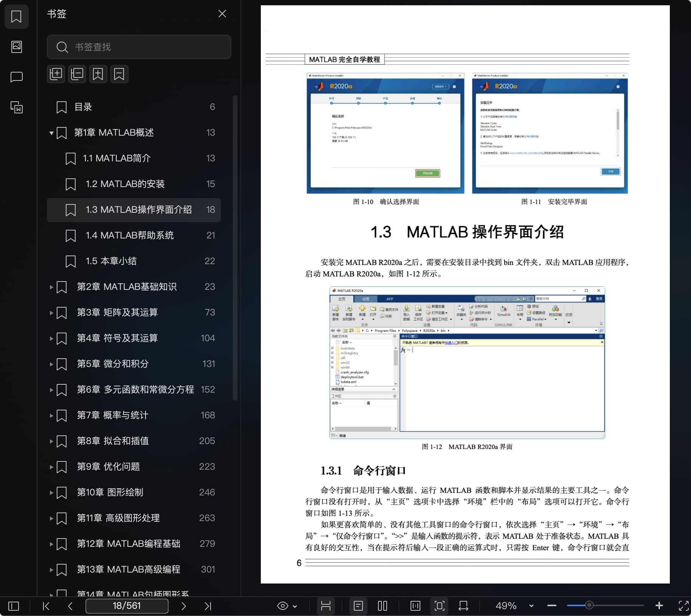
Task: Select single page view
Action: (358, 606)
